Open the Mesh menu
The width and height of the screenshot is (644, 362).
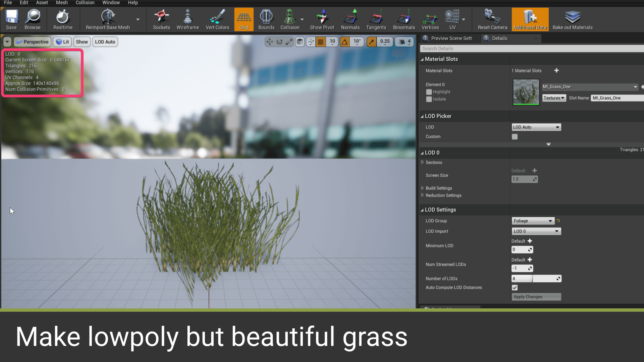pos(61,3)
